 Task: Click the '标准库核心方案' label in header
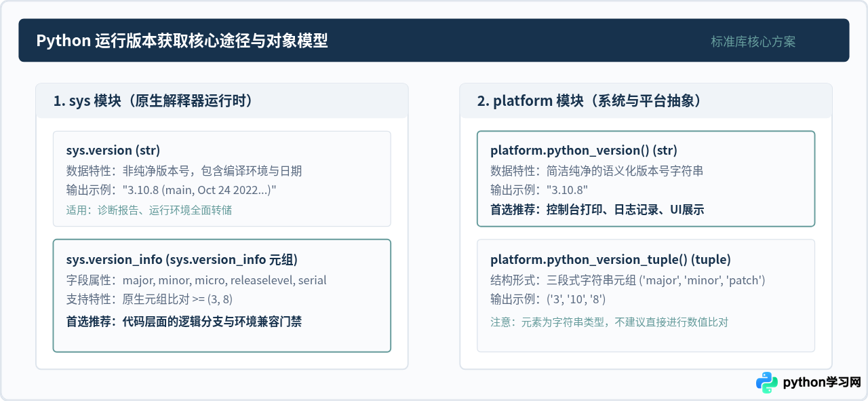(753, 41)
